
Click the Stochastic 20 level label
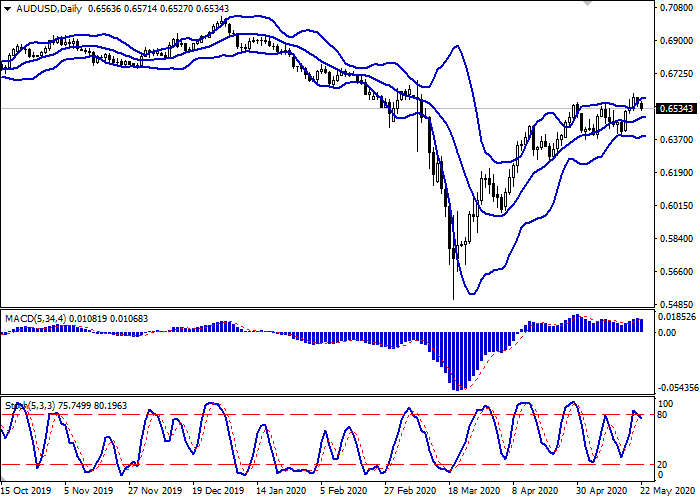tap(663, 464)
